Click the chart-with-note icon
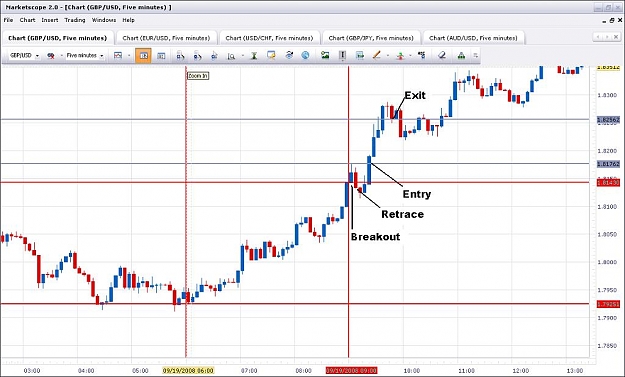 [271, 55]
